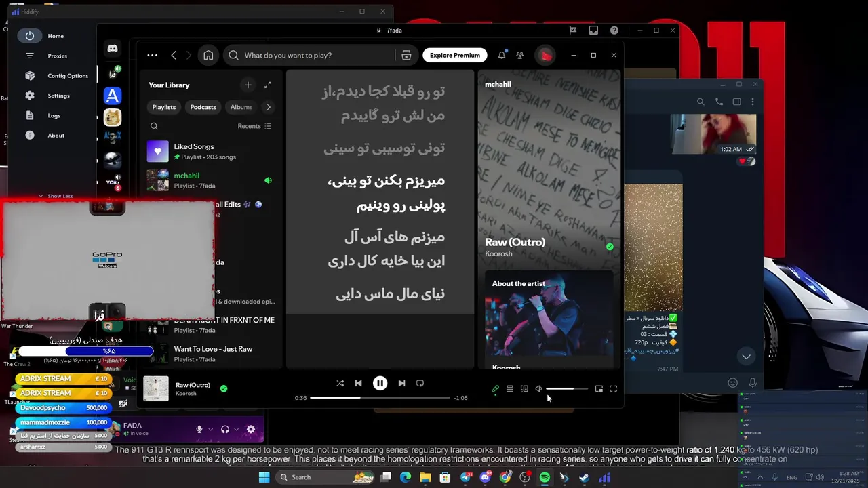Toggle the lyrics microphone button
The height and width of the screenshot is (488, 868).
(495, 389)
